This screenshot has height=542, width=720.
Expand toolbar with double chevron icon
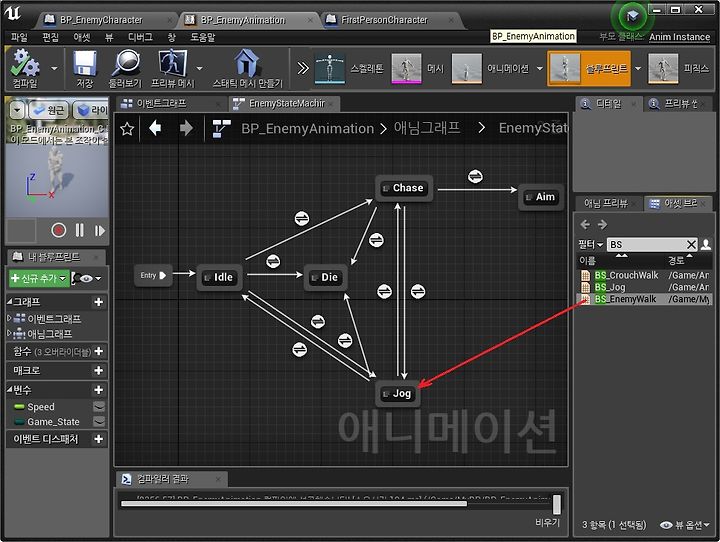pos(303,68)
